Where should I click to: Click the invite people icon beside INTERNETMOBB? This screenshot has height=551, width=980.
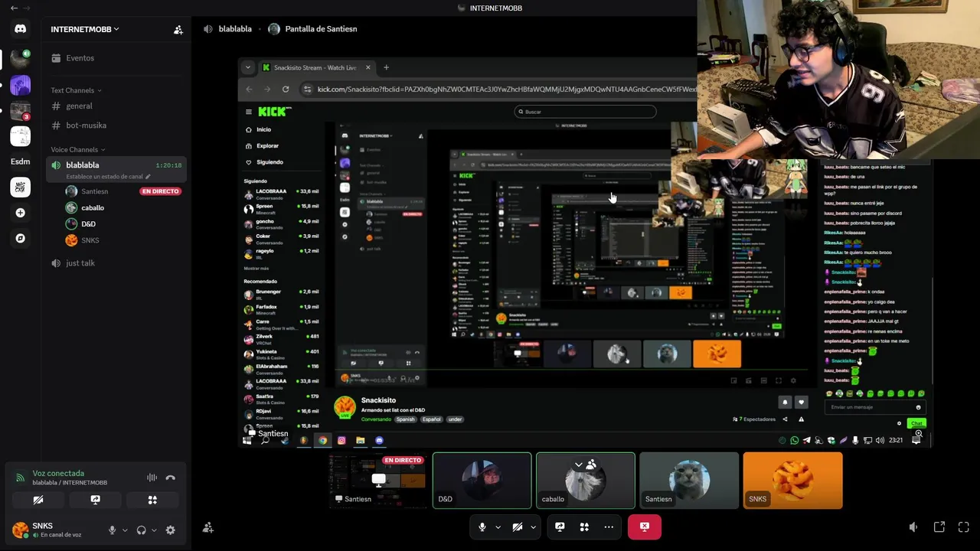pyautogui.click(x=178, y=30)
